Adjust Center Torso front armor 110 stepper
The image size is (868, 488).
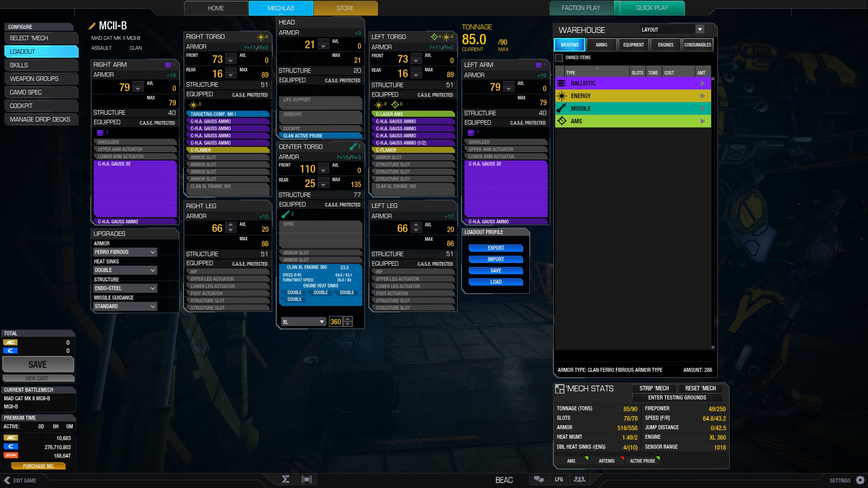[323, 169]
